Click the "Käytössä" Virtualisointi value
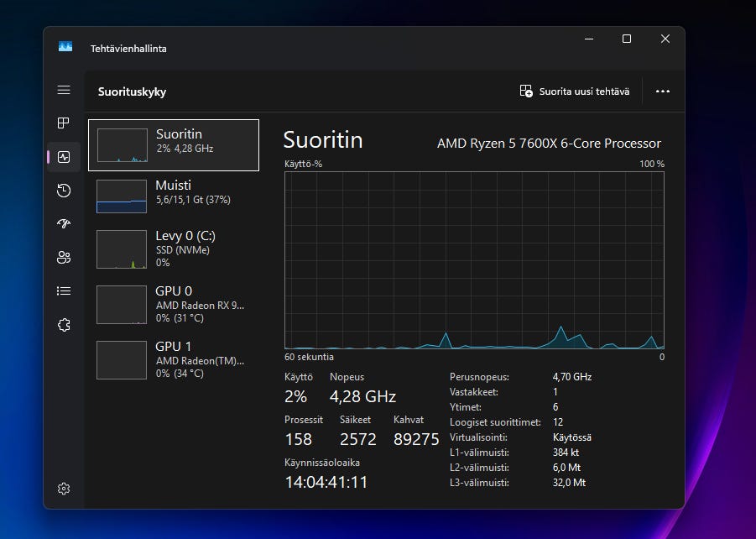Screen dimensions: 756x539 (572, 437)
